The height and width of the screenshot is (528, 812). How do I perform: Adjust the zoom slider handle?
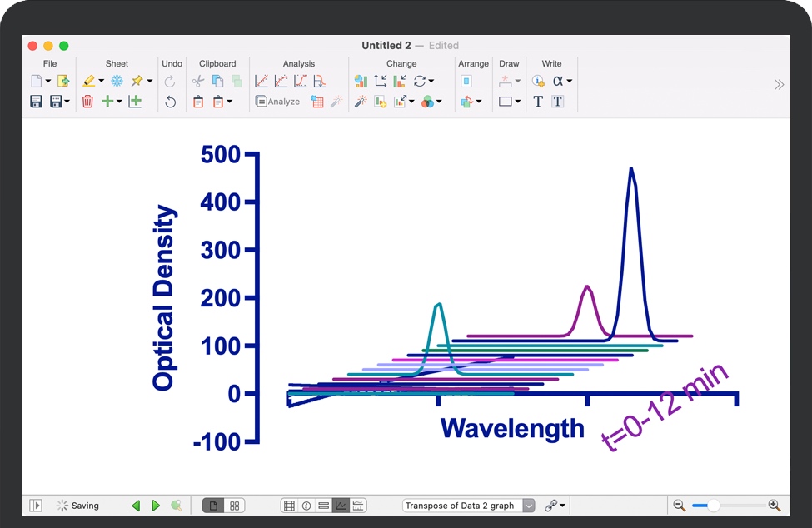pos(714,506)
